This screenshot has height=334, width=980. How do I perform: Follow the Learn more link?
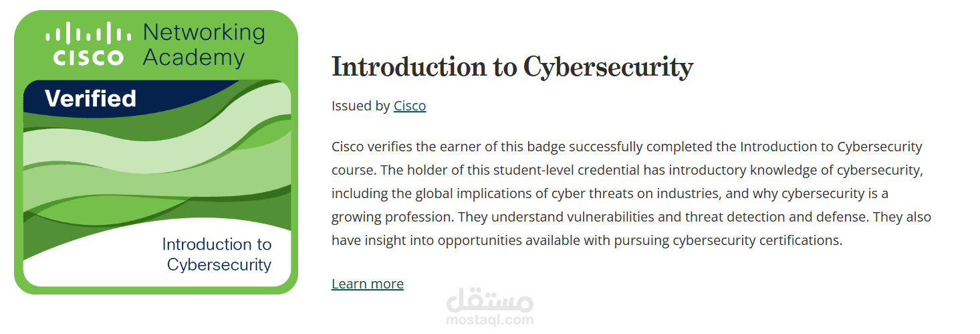pyautogui.click(x=368, y=284)
